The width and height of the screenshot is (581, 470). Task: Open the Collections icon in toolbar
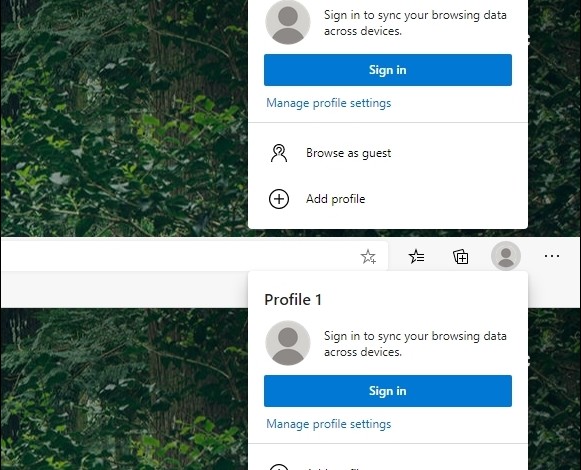pyautogui.click(x=461, y=256)
